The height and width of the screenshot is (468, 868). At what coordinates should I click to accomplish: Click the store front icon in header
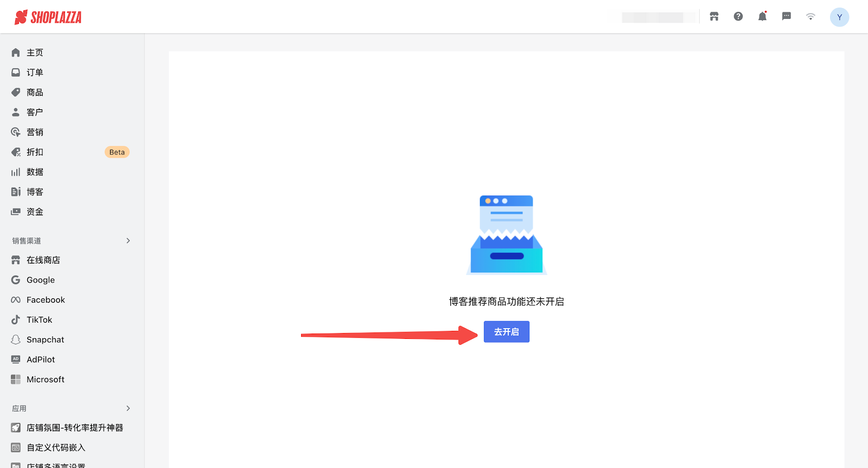[714, 17]
